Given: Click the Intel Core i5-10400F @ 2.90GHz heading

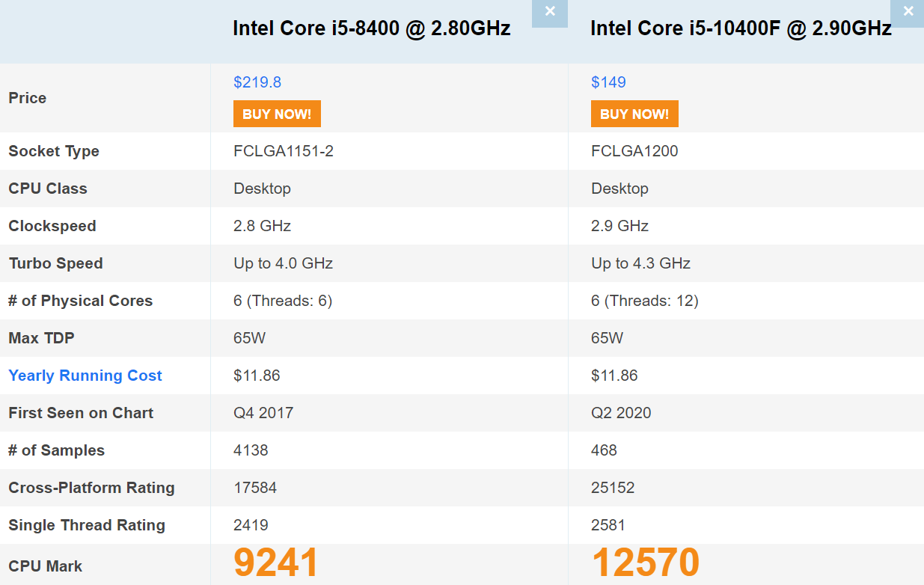Looking at the screenshot, I should [741, 28].
